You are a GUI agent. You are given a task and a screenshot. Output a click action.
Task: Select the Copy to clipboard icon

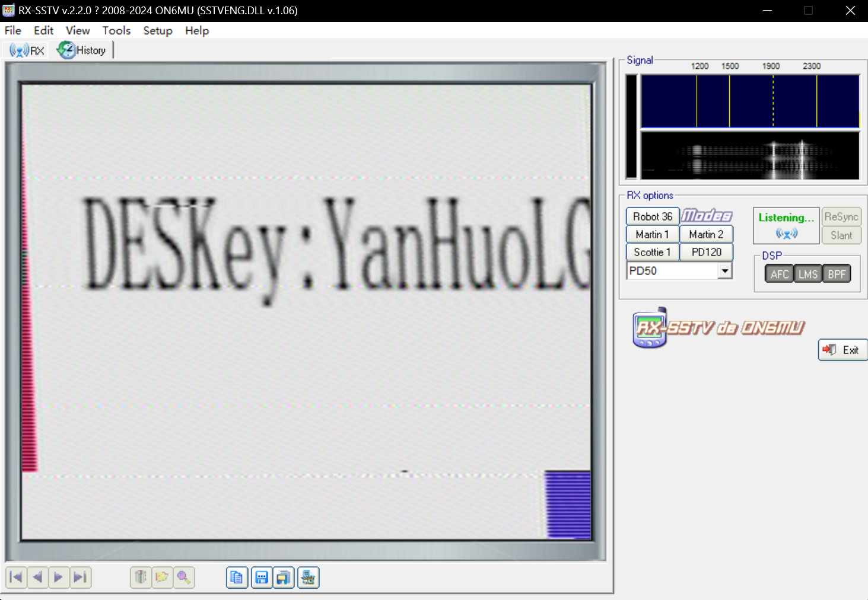237,577
